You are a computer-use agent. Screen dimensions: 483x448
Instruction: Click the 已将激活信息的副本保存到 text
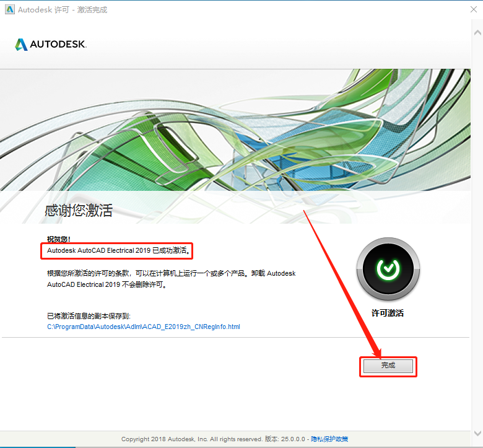click(x=89, y=316)
